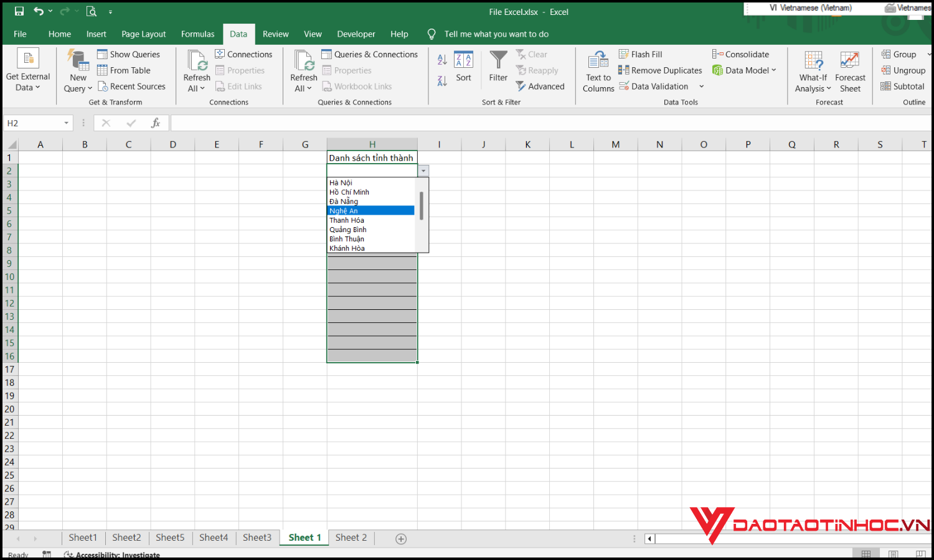
Task: Select Thanh Hóa from the province list
Action: (347, 220)
